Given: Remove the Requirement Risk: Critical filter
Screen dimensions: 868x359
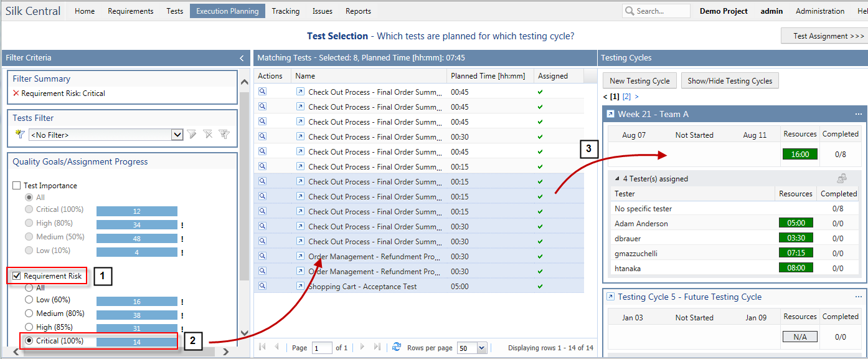Looking at the screenshot, I should pos(16,93).
